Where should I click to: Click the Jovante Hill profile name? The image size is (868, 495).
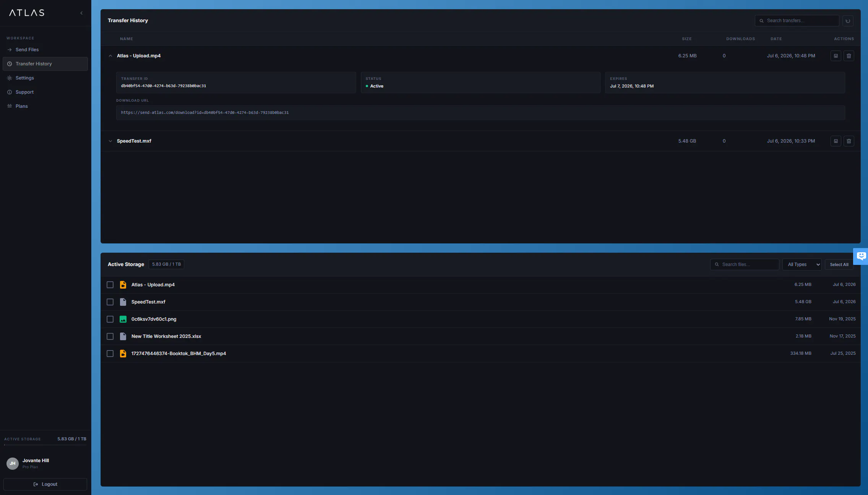[x=36, y=461]
